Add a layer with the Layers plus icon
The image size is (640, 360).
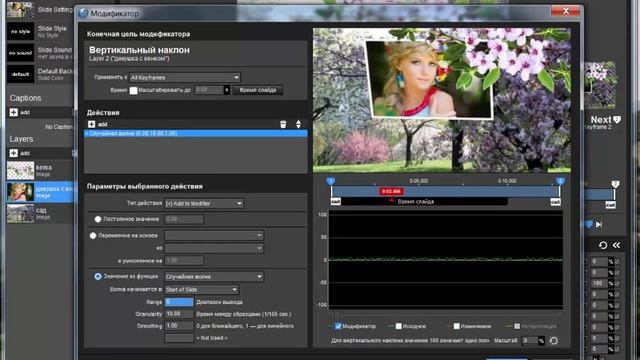point(13,153)
